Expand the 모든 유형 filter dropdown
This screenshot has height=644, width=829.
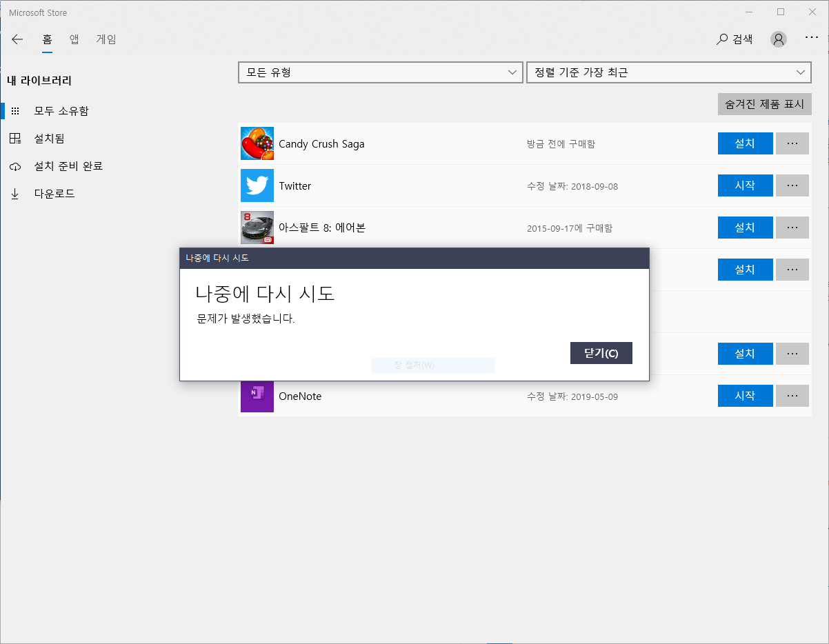pos(380,72)
